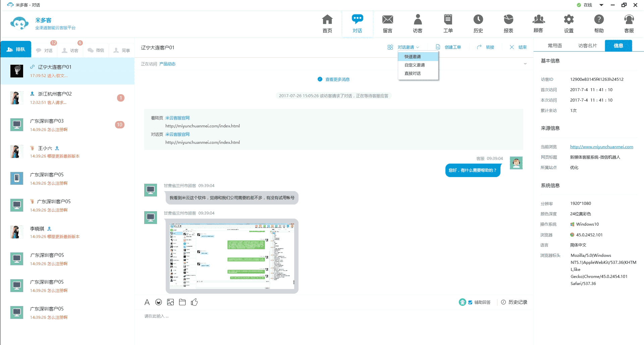The height and width of the screenshot is (345, 644).
Task: Switch to the 常用语 tab
Action: (x=555, y=46)
